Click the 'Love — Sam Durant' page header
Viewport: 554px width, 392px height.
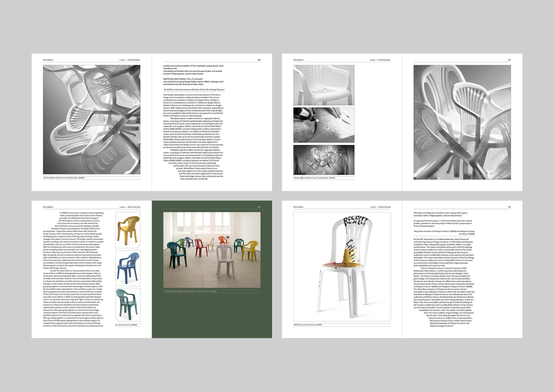(130, 207)
